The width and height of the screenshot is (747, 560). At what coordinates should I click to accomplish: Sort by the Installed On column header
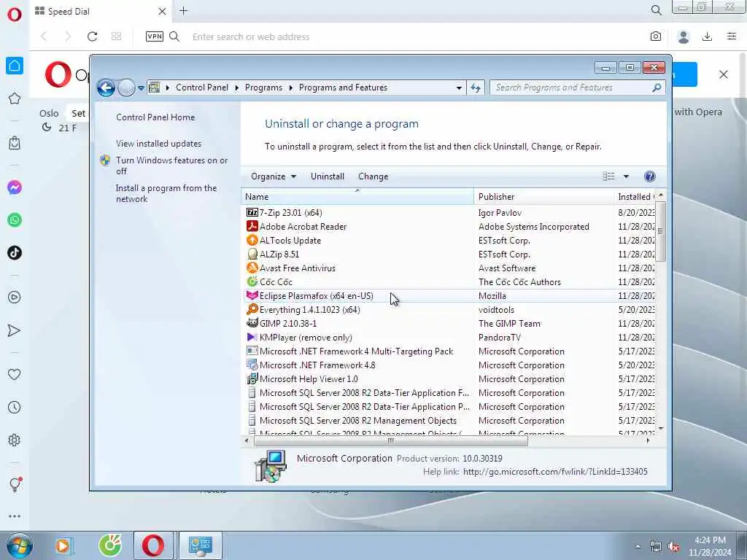tap(635, 197)
